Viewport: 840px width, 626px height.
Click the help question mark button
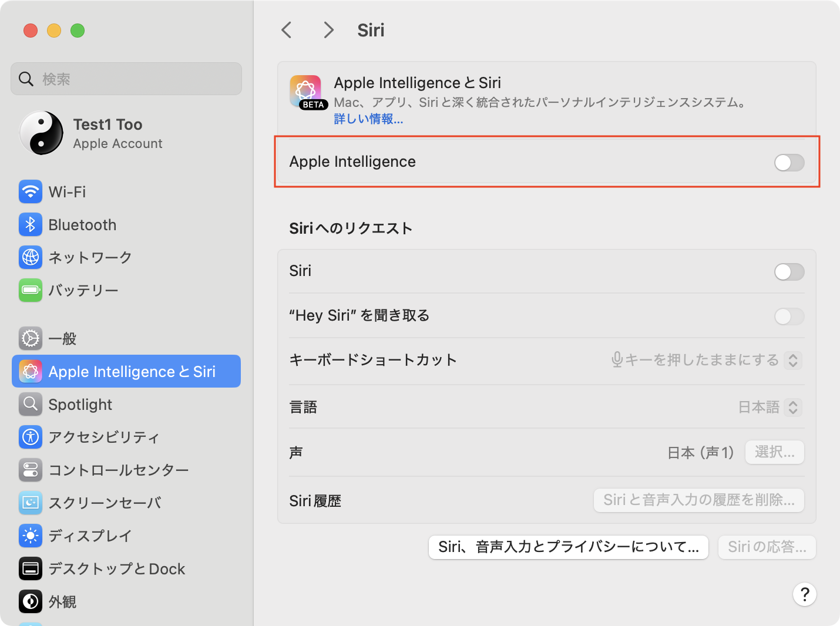point(804,594)
